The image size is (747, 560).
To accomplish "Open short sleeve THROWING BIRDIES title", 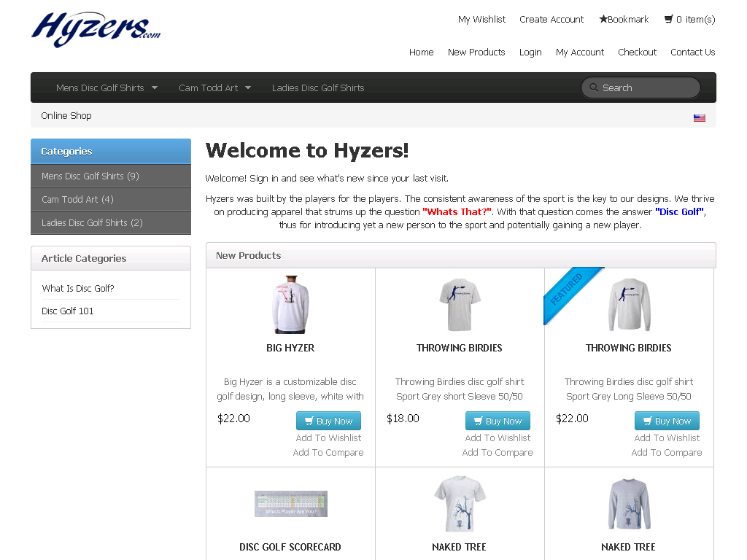I will (x=460, y=348).
